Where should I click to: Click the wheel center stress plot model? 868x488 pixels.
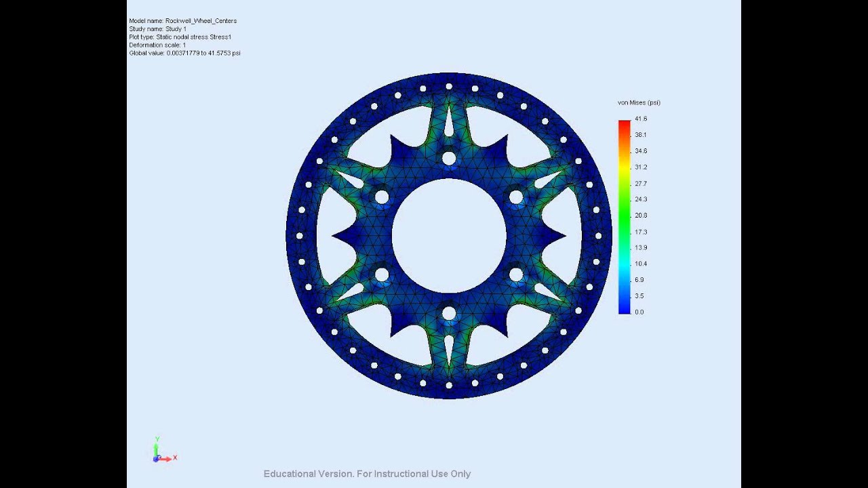449,236
